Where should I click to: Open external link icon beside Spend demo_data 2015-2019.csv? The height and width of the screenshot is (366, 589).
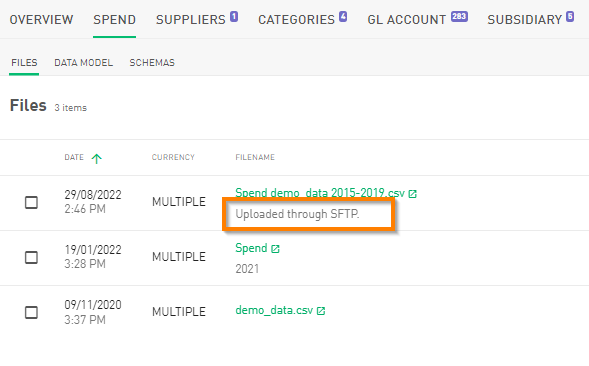point(412,194)
